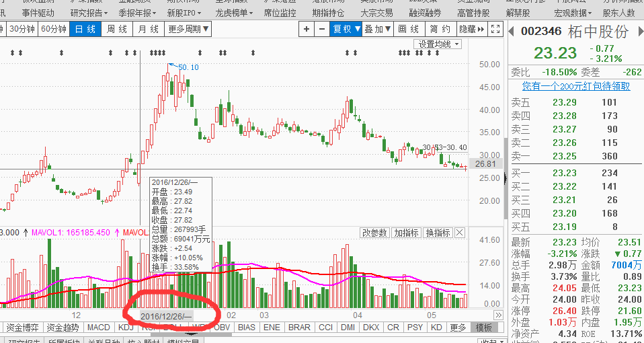The image size is (644, 343).
Task: Click the 改参数 button
Action: pyautogui.click(x=374, y=233)
